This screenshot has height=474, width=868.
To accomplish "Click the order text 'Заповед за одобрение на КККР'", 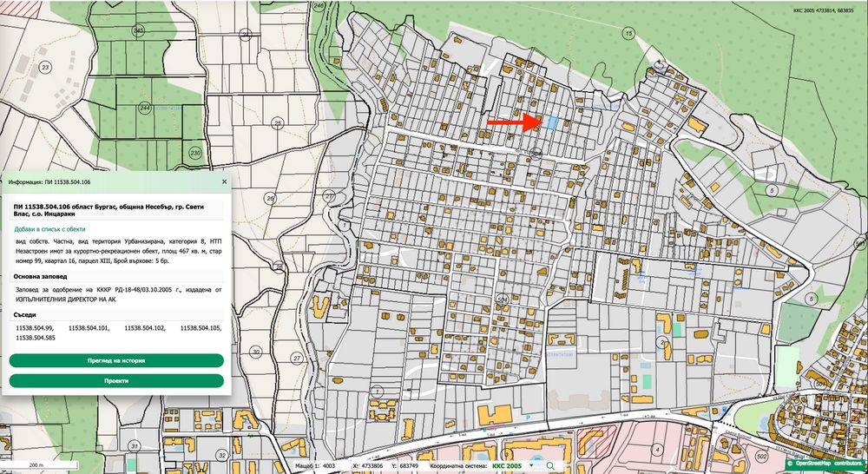I will pyautogui.click(x=119, y=294).
